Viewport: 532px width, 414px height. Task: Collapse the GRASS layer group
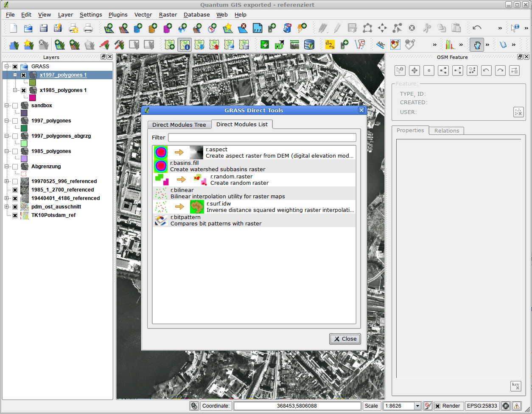tap(6, 66)
